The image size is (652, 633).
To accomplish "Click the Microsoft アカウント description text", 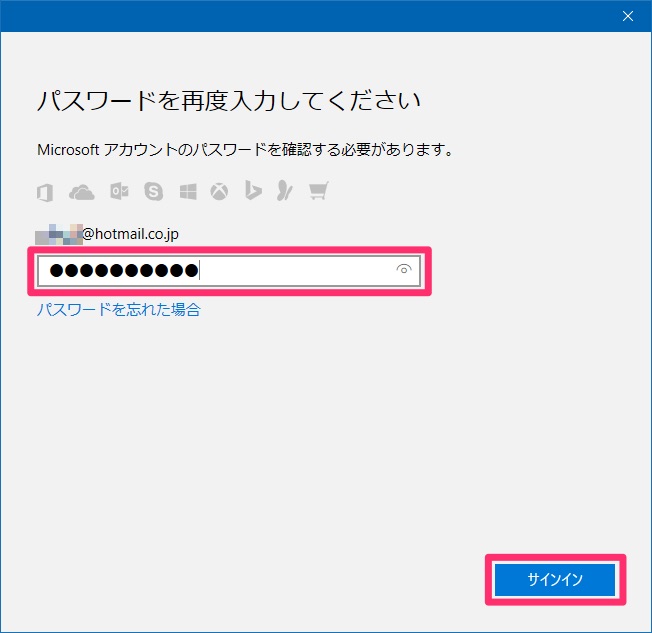I will pos(245,150).
